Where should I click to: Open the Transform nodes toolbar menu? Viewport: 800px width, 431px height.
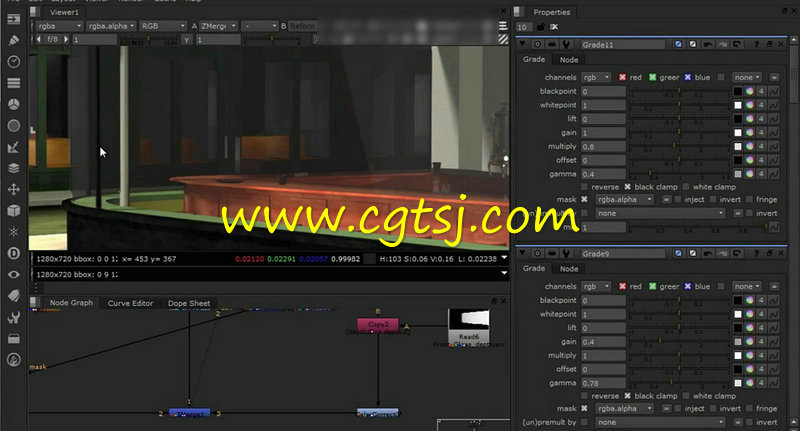pos(14,189)
